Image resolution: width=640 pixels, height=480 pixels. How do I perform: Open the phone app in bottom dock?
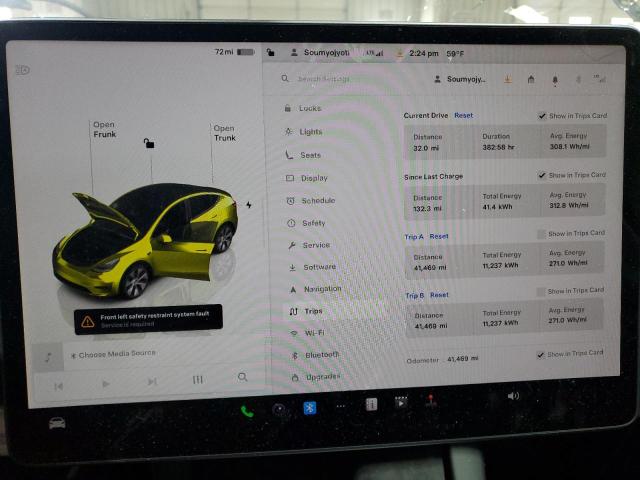(x=247, y=411)
